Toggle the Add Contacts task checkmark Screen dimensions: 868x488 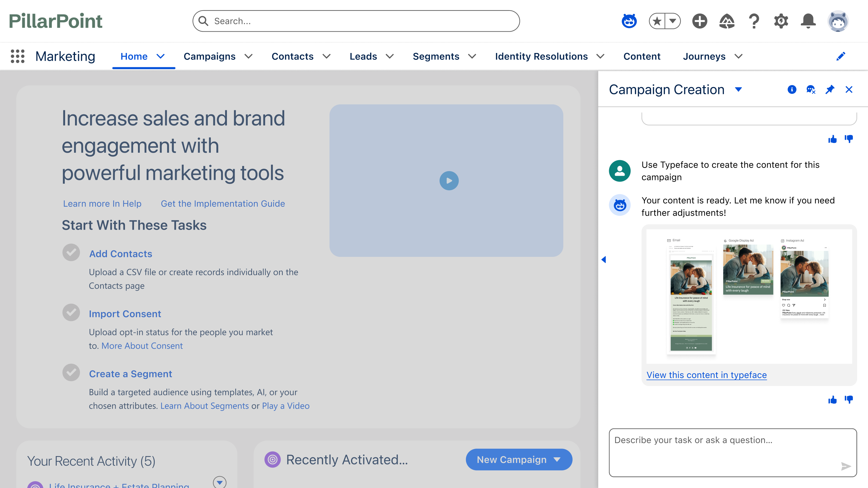pyautogui.click(x=71, y=252)
